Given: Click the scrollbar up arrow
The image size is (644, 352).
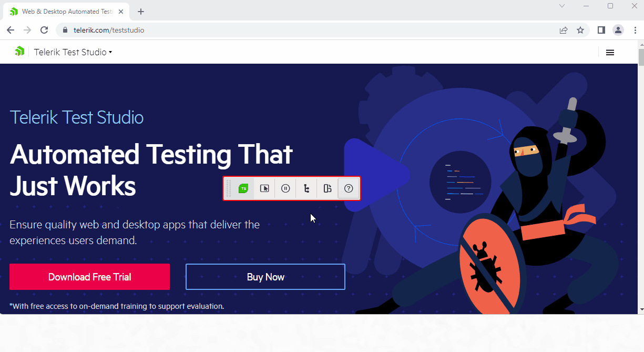Looking at the screenshot, I should click(641, 44).
